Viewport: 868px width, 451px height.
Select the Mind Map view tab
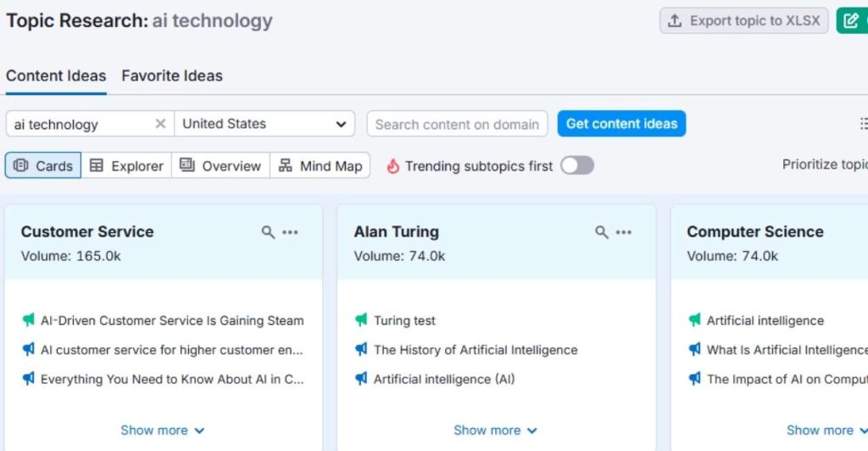320,166
